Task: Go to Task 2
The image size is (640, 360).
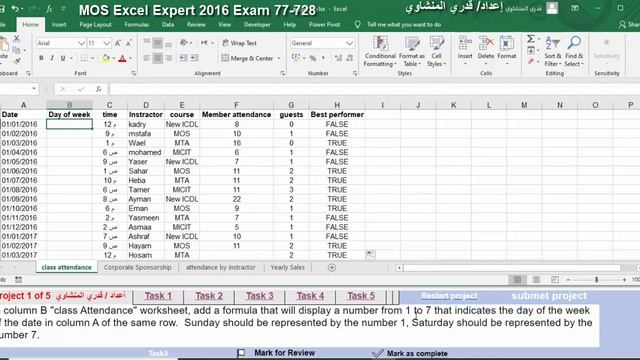Action: click(209, 296)
